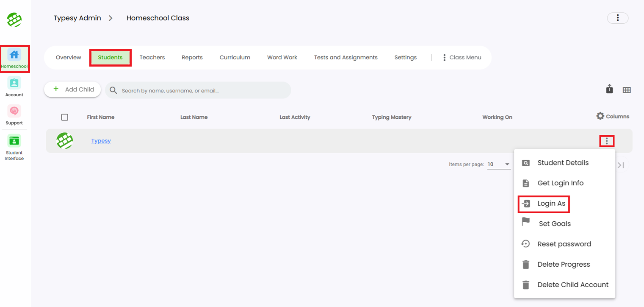Click the top-right three-dot options button
This screenshot has height=307, width=644.
[x=618, y=18]
